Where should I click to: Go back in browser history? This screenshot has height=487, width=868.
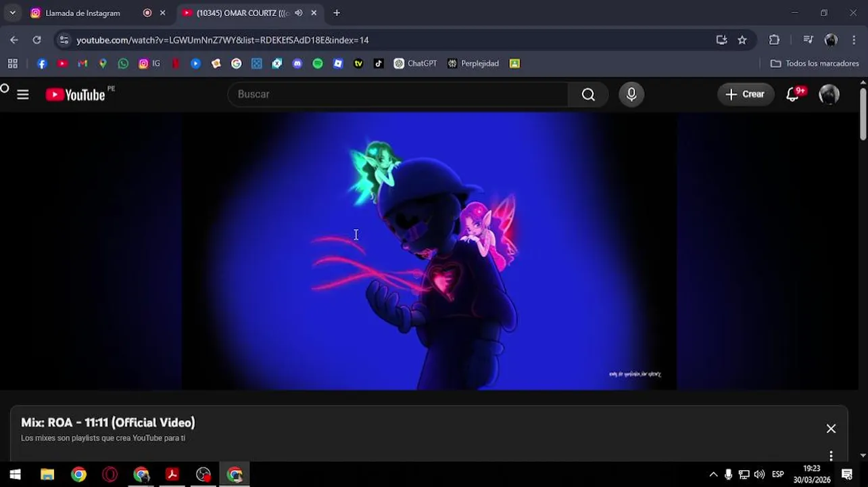pyautogui.click(x=14, y=40)
